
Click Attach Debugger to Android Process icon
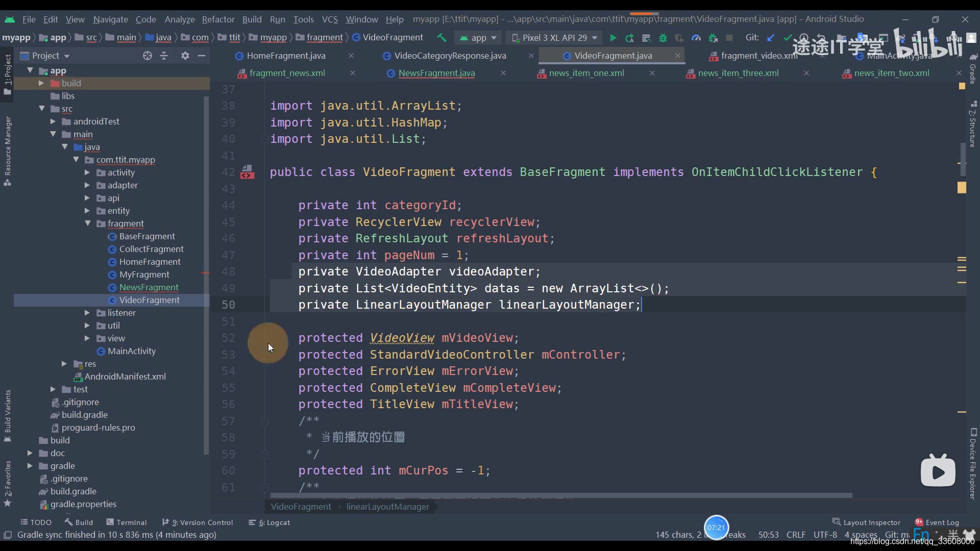pyautogui.click(x=713, y=38)
